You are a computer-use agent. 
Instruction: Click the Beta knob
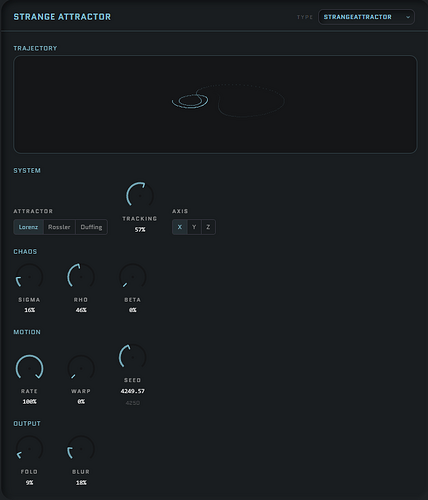tap(133, 277)
